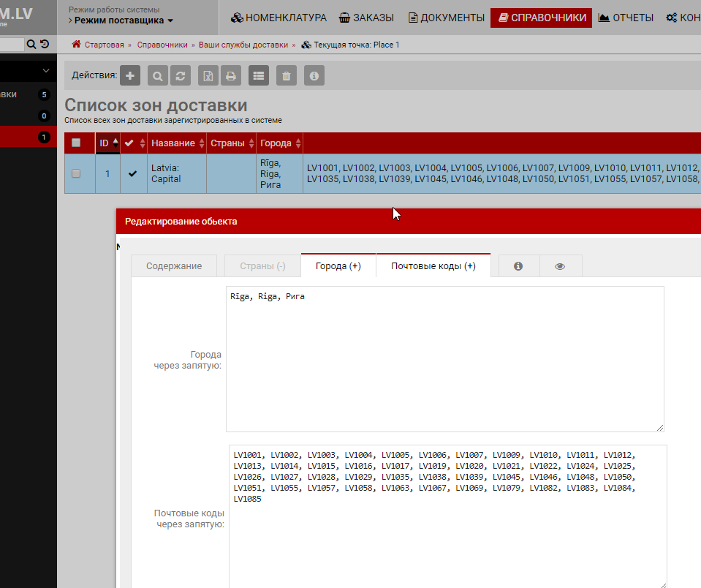The height and width of the screenshot is (588, 701).
Task: Check the Latvia: Capital row checkbox
Action: pyautogui.click(x=76, y=173)
